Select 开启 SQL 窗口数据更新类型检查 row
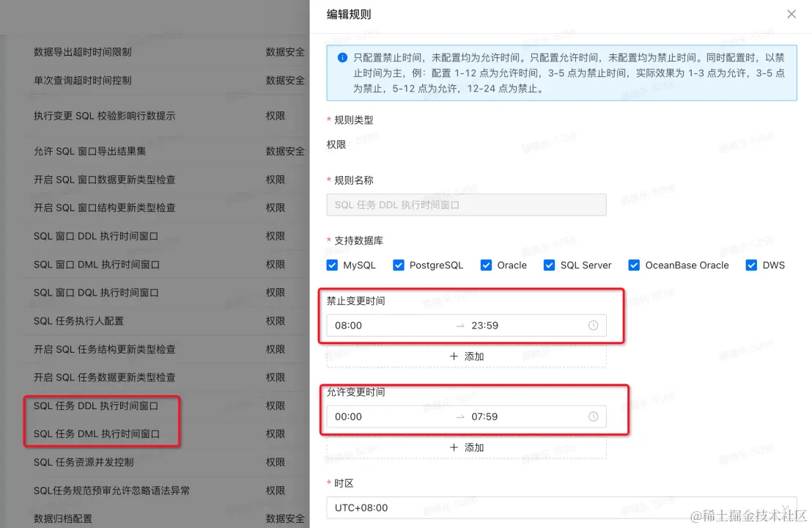Screen dimensions: 812x528 [166, 180]
